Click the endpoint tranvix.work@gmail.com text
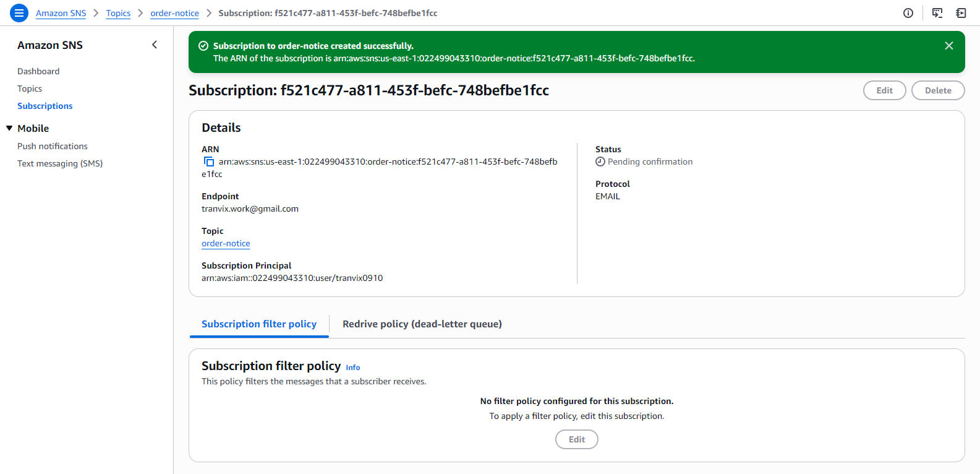Viewport: 980px width, 474px height. pos(250,209)
